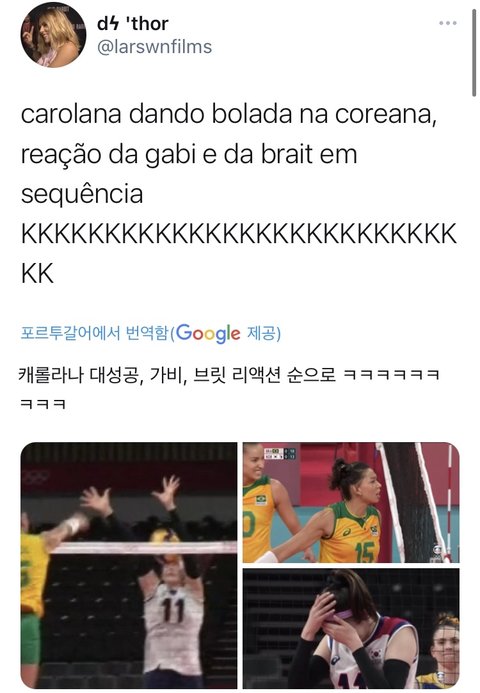Click the South Korean flag on white jersey

click(x=377, y=652)
